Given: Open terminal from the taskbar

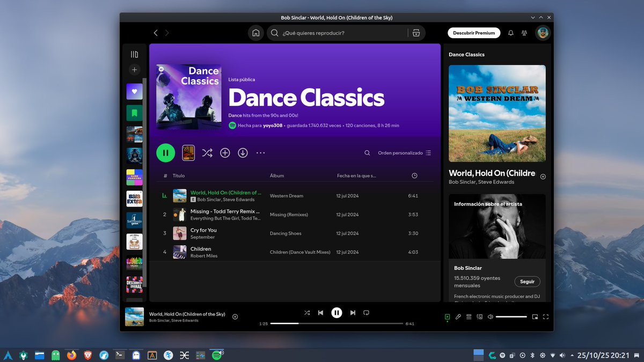Looking at the screenshot, I should [120, 355].
